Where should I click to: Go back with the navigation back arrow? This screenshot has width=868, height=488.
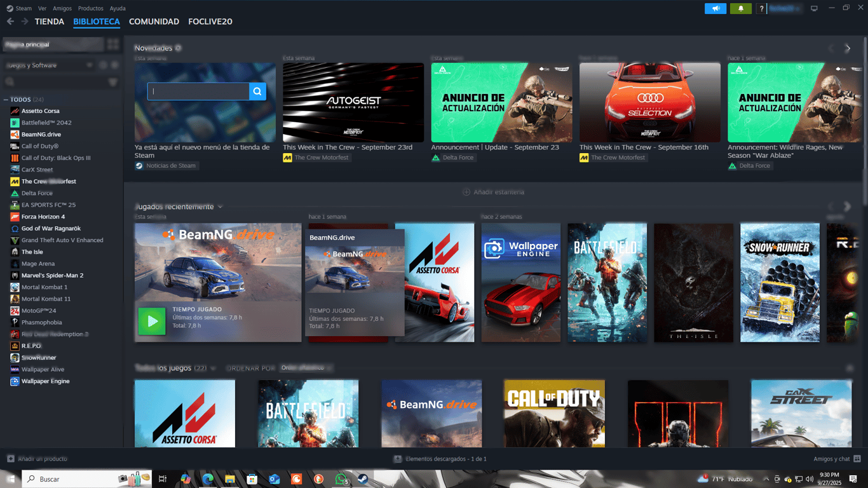click(10, 22)
